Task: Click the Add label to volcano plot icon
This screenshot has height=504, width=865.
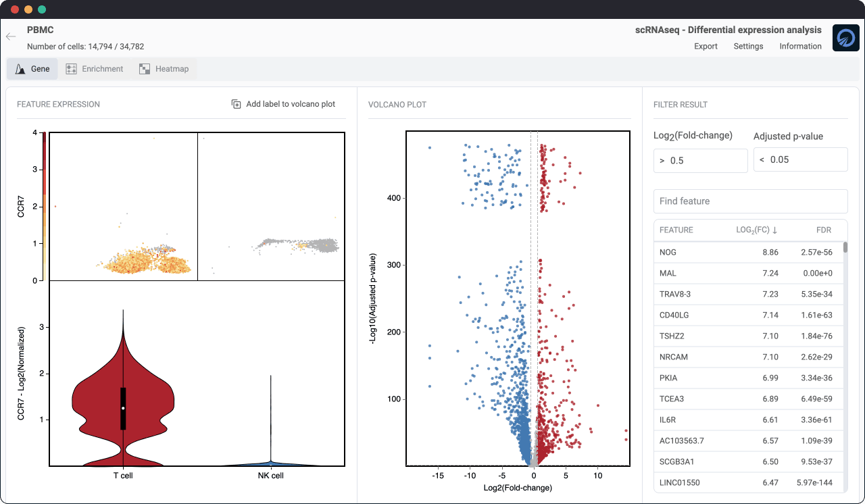Action: (236, 104)
